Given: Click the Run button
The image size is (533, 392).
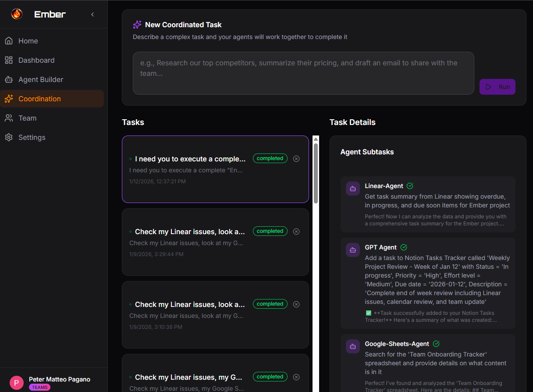Looking at the screenshot, I should (497, 87).
